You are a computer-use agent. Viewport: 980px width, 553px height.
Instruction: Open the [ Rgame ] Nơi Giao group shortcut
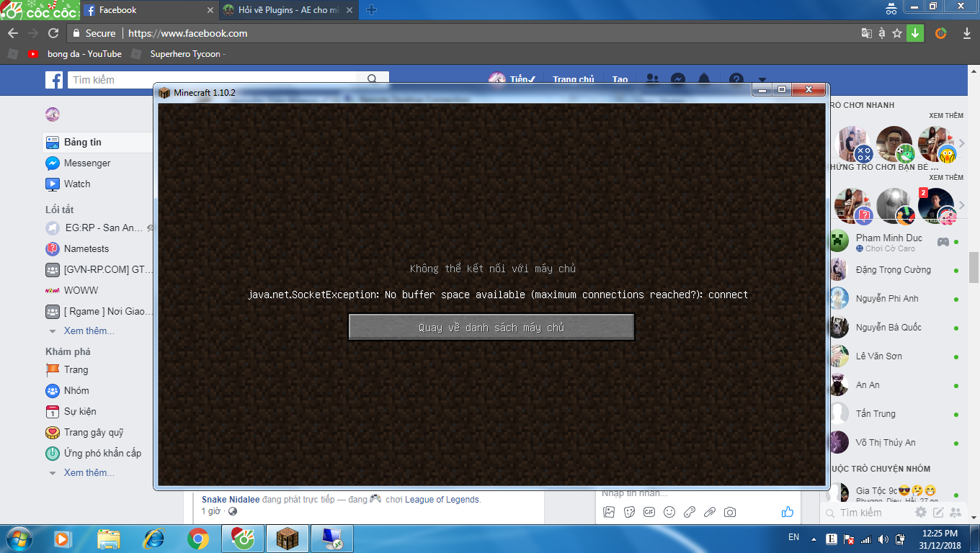pyautogui.click(x=99, y=311)
